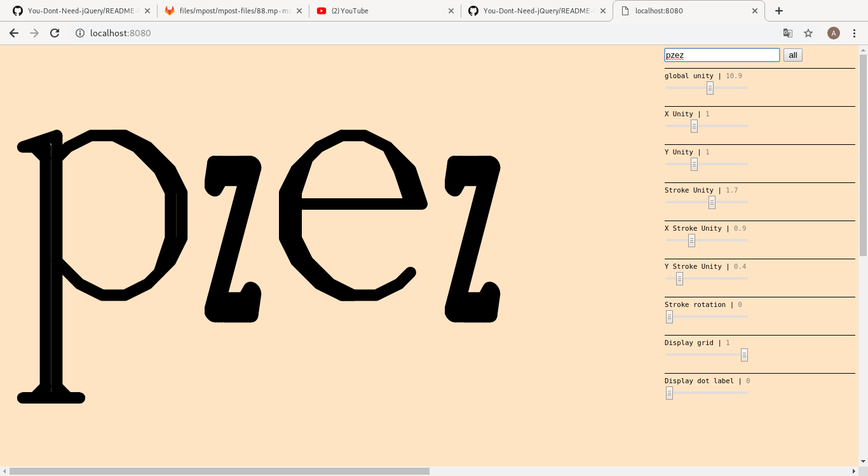Click the browser back arrow
Viewport: 868px width, 476px height.
14,33
